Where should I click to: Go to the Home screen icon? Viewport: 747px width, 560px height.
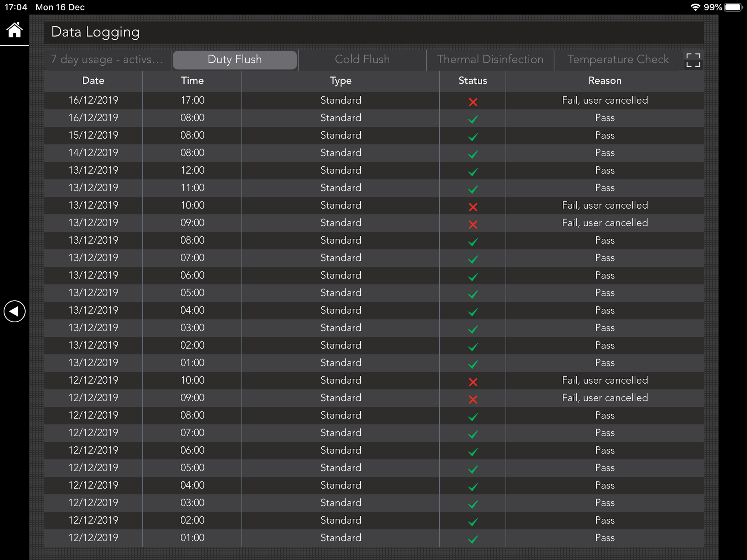(14, 30)
